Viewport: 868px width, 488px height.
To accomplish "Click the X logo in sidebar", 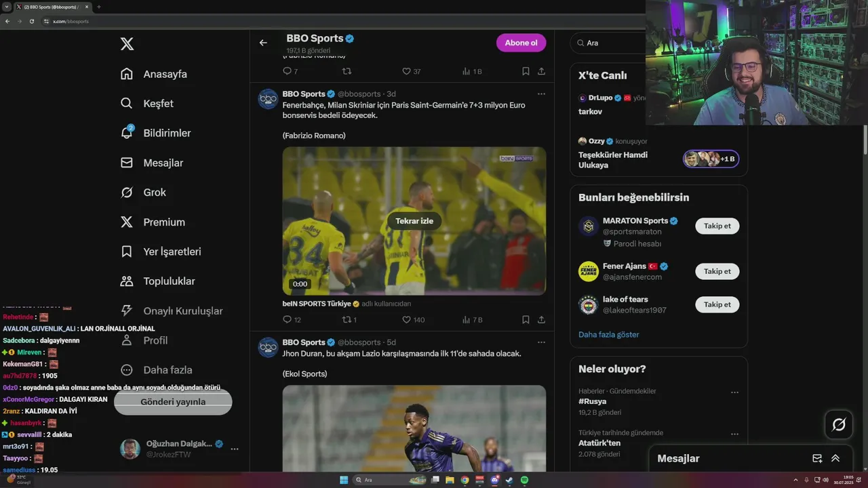I will coord(127,44).
